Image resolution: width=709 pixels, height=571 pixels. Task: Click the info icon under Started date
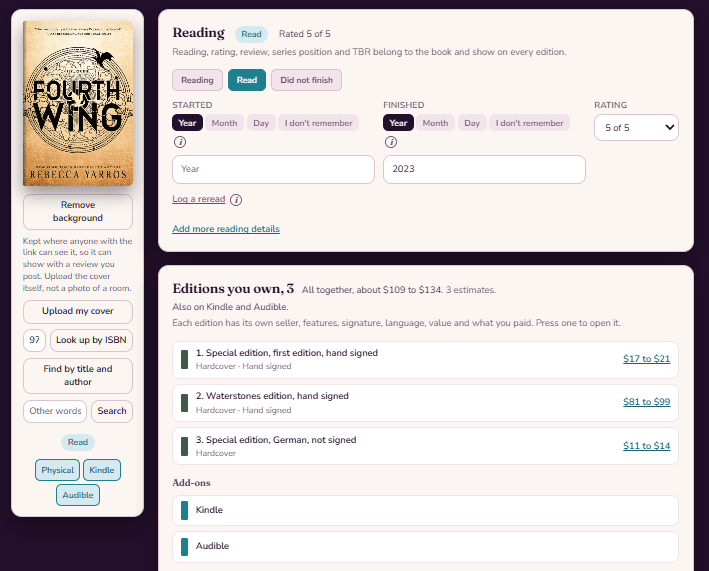[180, 142]
